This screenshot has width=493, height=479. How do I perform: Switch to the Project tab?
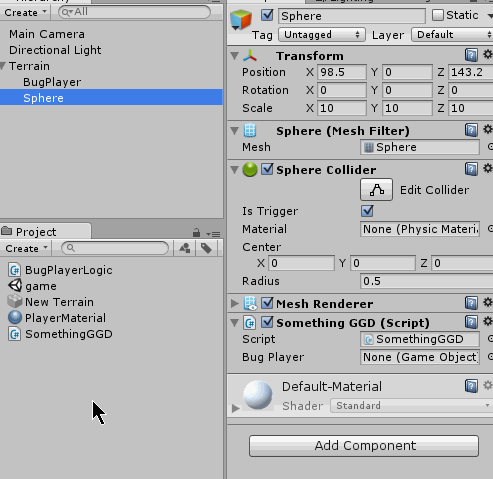pos(36,232)
